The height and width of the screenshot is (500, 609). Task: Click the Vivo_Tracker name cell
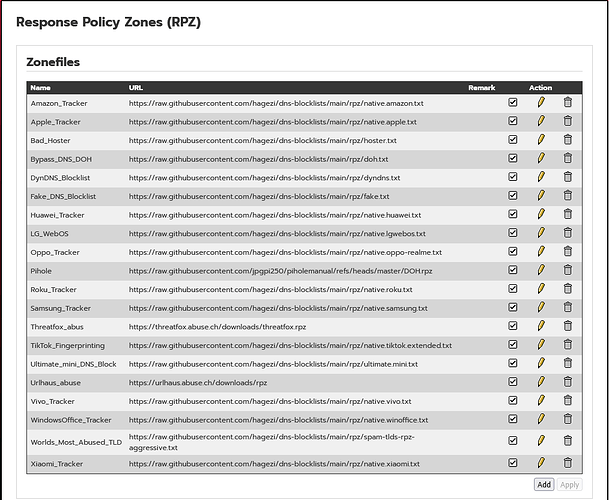[x=52, y=401]
